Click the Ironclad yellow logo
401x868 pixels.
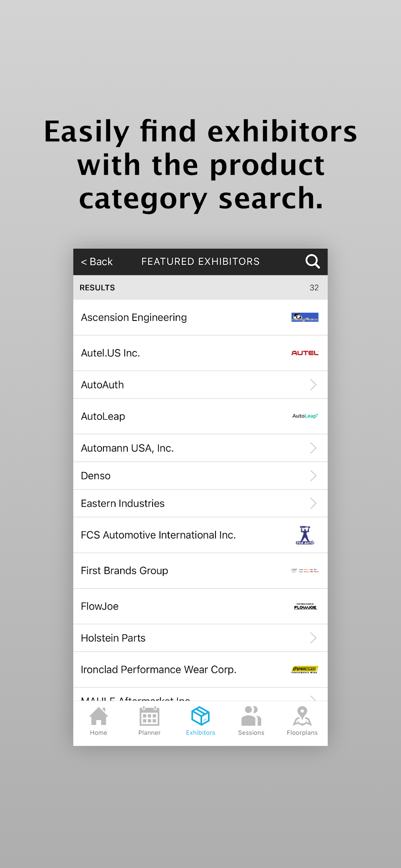pos(305,669)
